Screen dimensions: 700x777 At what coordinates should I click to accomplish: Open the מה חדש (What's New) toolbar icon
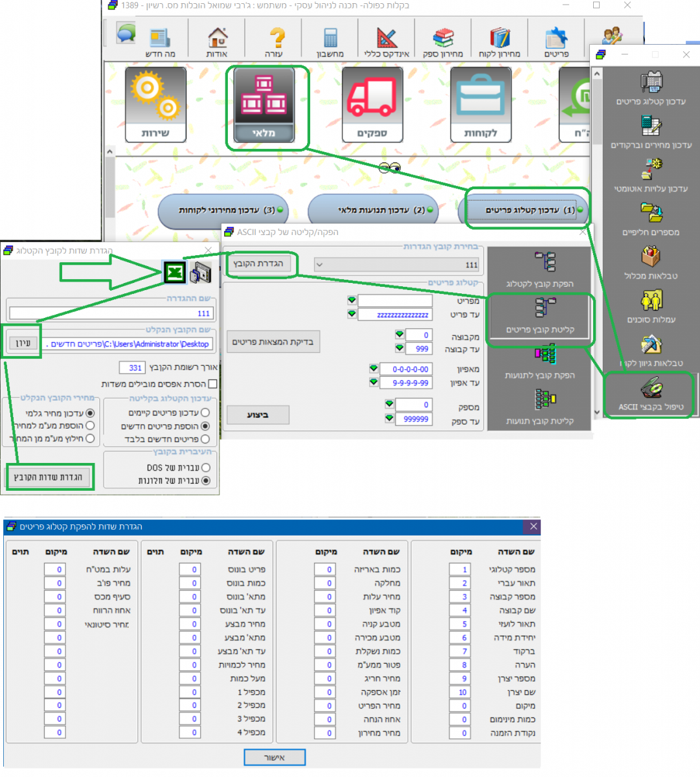pos(160,41)
